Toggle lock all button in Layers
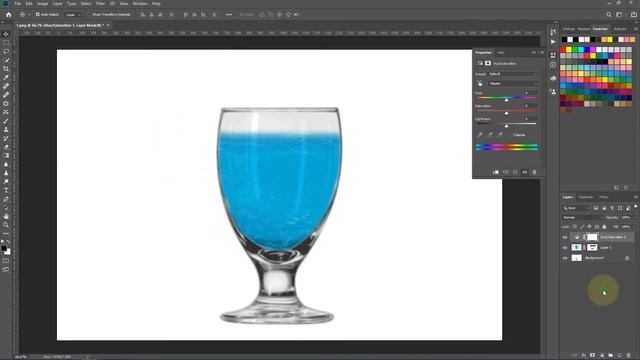 click(604, 227)
